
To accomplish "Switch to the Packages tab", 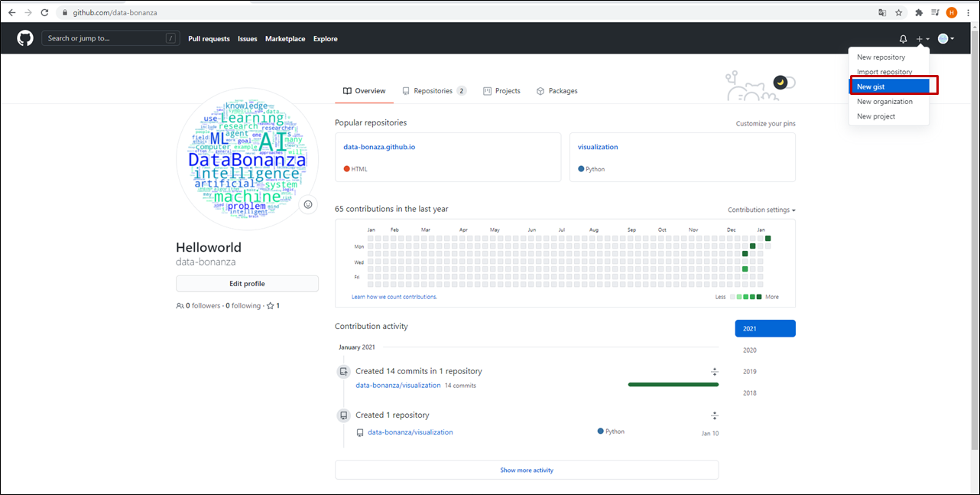I will [x=557, y=91].
